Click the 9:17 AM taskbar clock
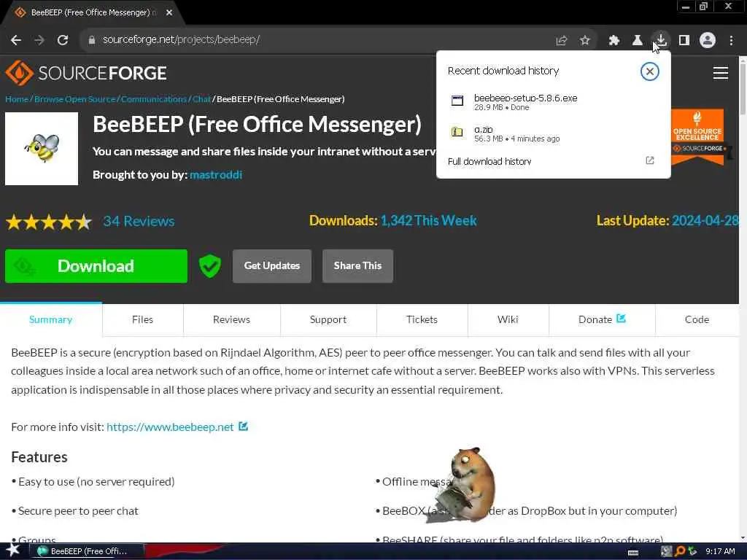This screenshot has width=747, height=560. point(720,551)
